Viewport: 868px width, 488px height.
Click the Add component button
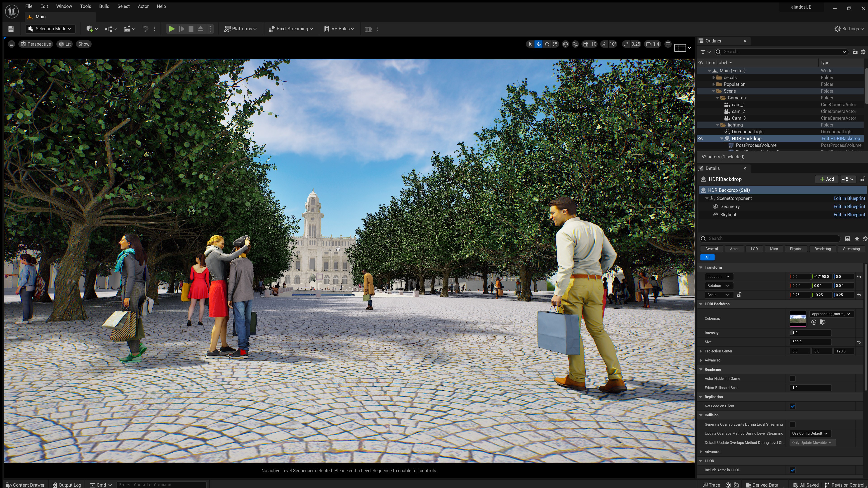coord(827,179)
